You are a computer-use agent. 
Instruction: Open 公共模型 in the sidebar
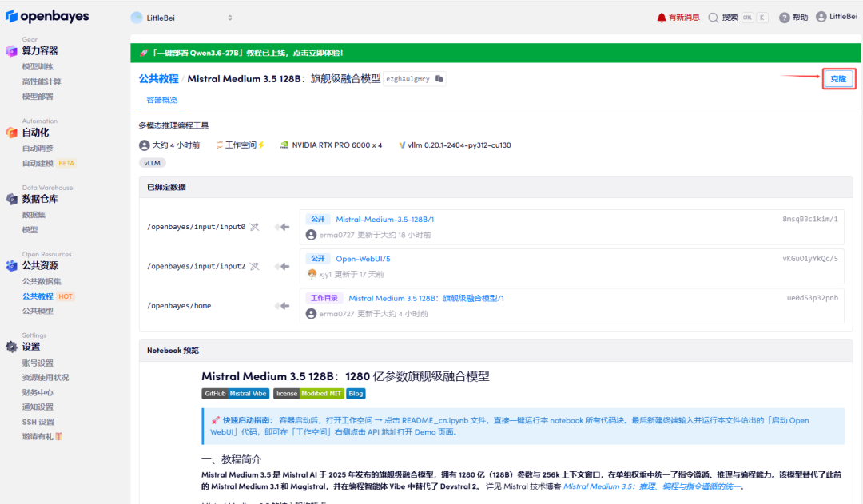(x=38, y=311)
